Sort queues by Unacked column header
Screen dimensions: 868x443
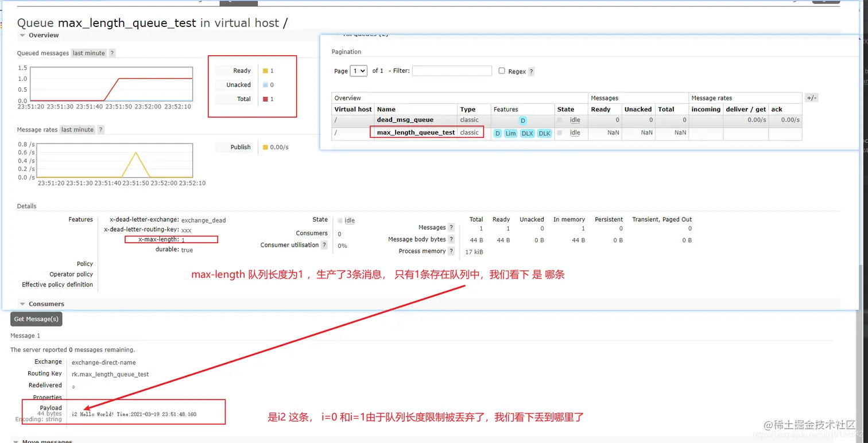(638, 109)
